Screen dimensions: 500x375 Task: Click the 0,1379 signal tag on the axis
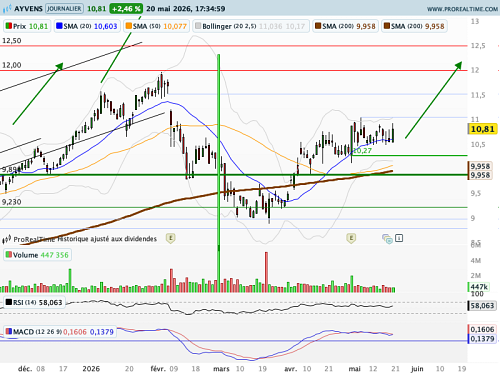pos(482,339)
